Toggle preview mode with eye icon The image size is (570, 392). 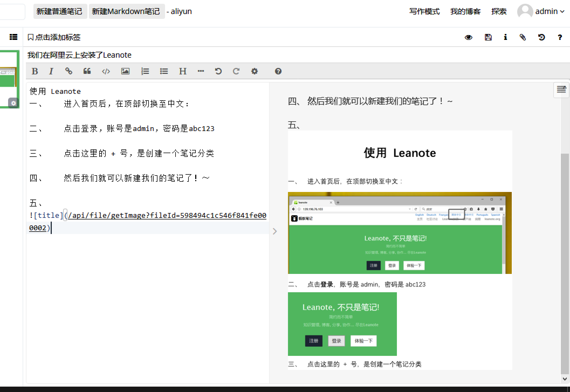point(469,37)
